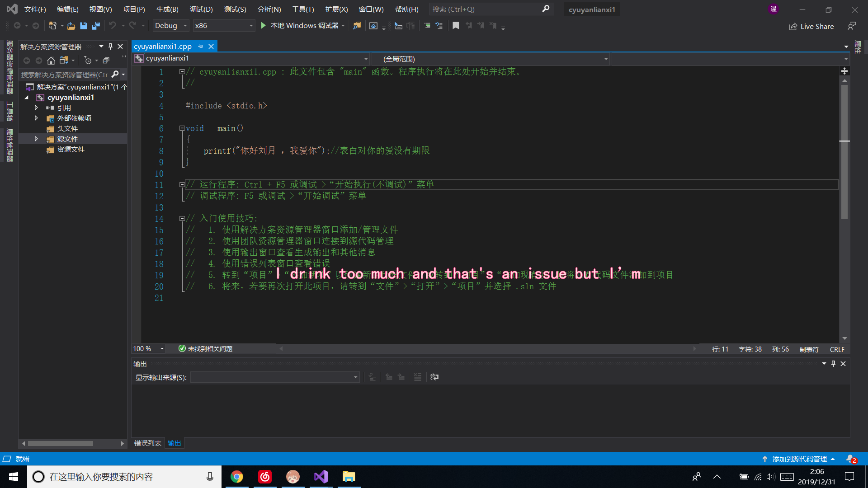Collapse the comment block at line 14
Screen dimensions: 868x488
(x=182, y=218)
